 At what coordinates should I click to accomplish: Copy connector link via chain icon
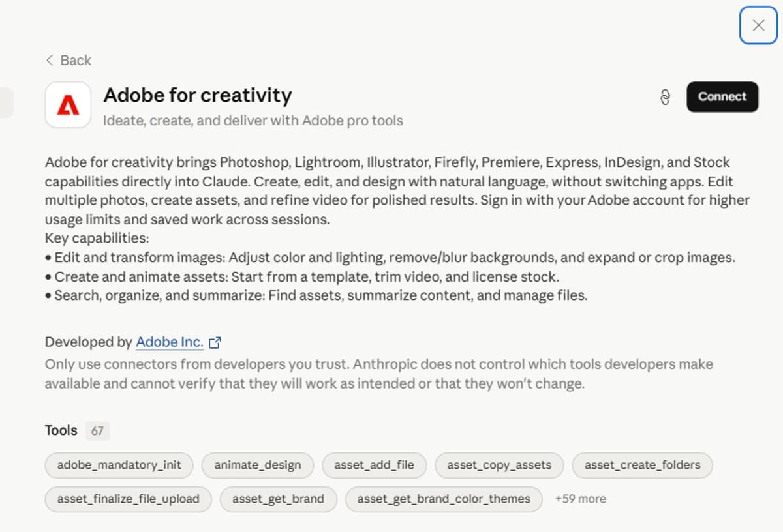click(665, 97)
